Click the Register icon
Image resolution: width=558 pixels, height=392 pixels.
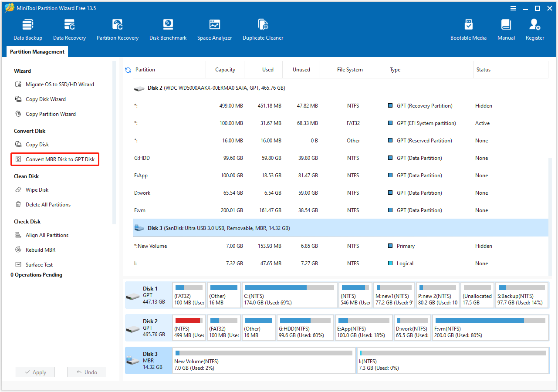[x=534, y=28]
